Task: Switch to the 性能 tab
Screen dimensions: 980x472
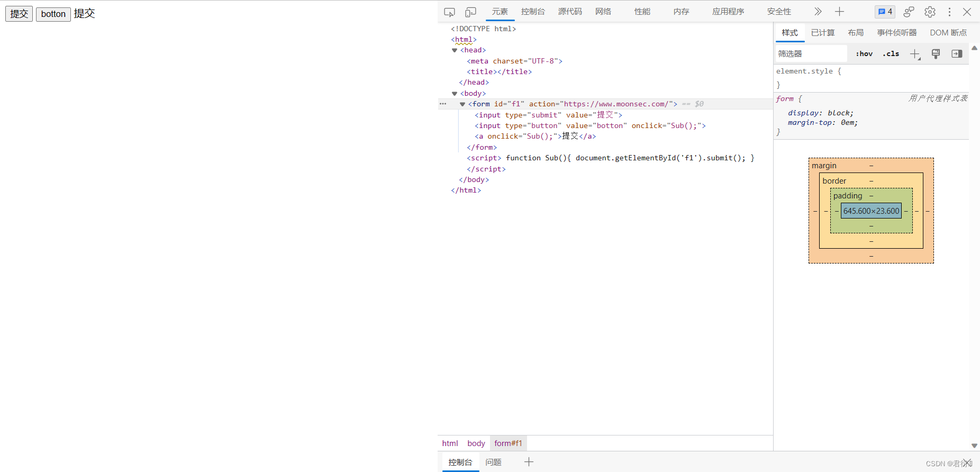Action: pyautogui.click(x=642, y=12)
